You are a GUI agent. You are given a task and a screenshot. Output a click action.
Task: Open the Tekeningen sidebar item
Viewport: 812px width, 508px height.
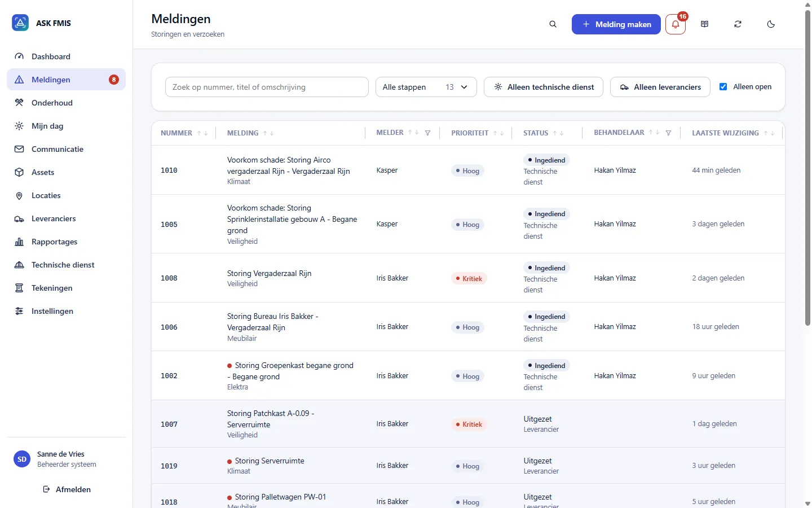(x=66, y=288)
